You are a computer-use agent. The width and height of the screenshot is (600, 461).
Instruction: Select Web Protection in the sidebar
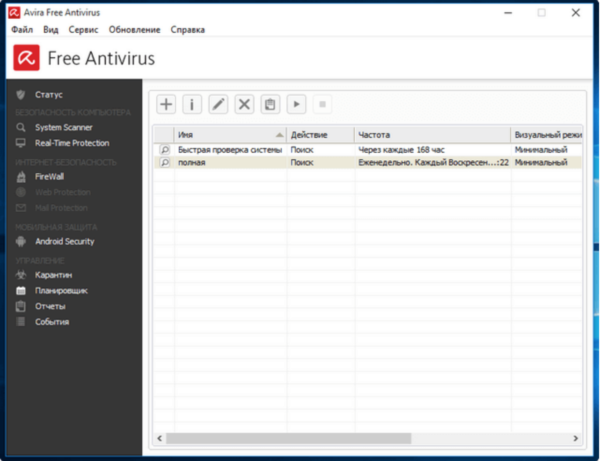(x=63, y=192)
